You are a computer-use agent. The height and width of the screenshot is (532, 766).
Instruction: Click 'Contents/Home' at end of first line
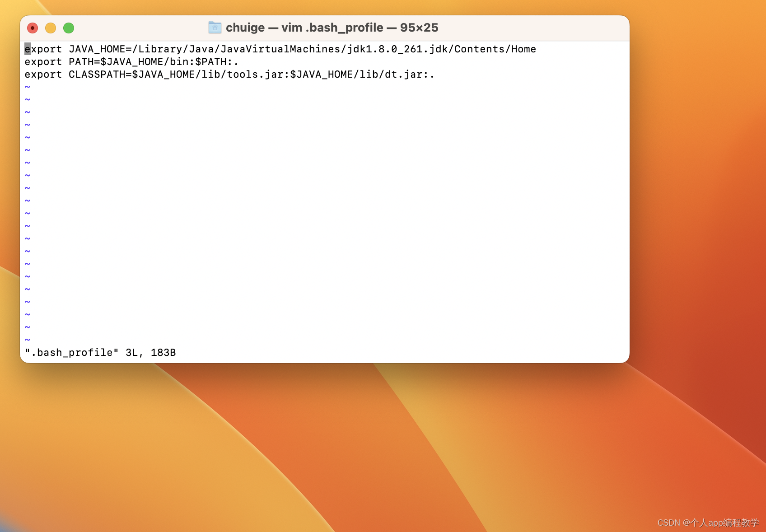pos(495,49)
